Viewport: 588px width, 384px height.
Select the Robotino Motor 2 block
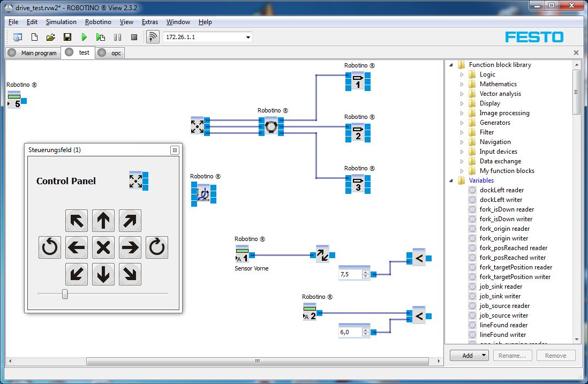point(358,133)
